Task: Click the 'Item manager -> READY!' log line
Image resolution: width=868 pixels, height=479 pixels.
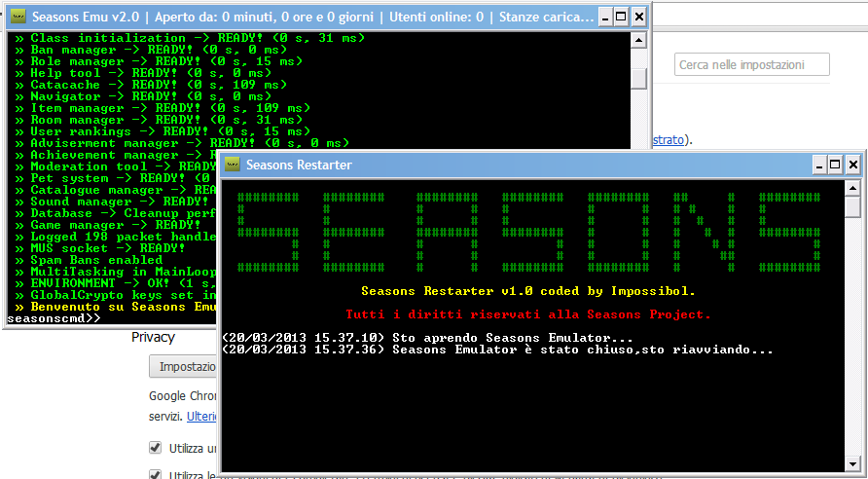Action: point(163,108)
